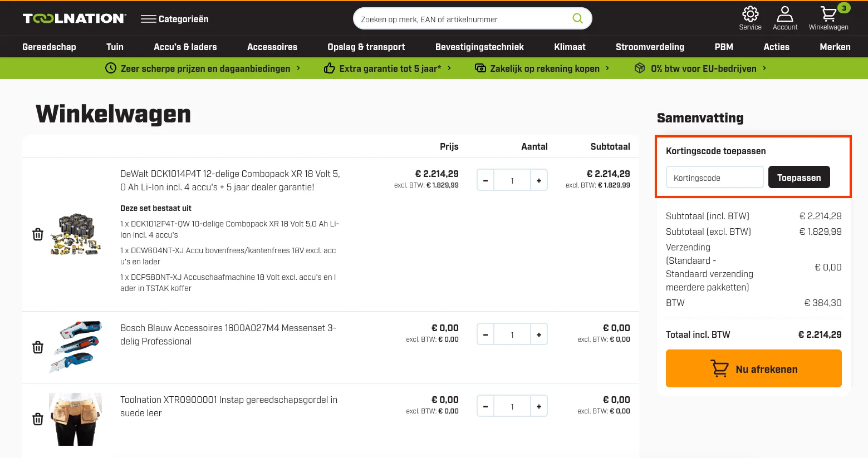Open the Accu's & laders menu
This screenshot has height=458, width=868.
tap(185, 47)
